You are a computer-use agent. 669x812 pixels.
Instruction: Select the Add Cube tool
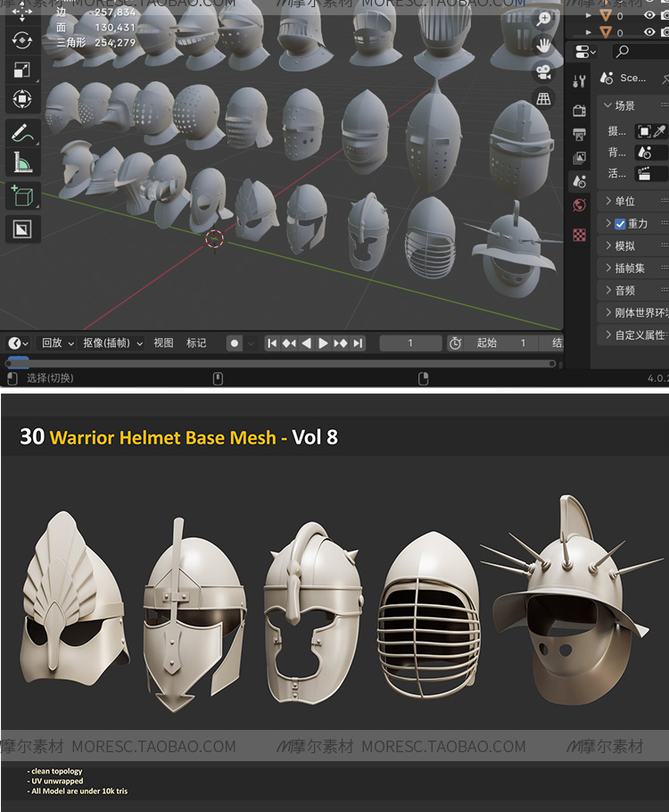coord(22,195)
